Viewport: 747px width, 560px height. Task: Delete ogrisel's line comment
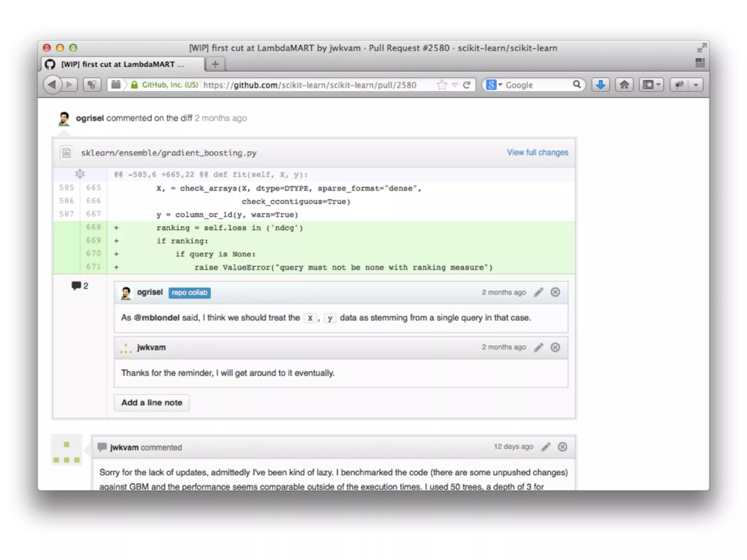coord(555,292)
